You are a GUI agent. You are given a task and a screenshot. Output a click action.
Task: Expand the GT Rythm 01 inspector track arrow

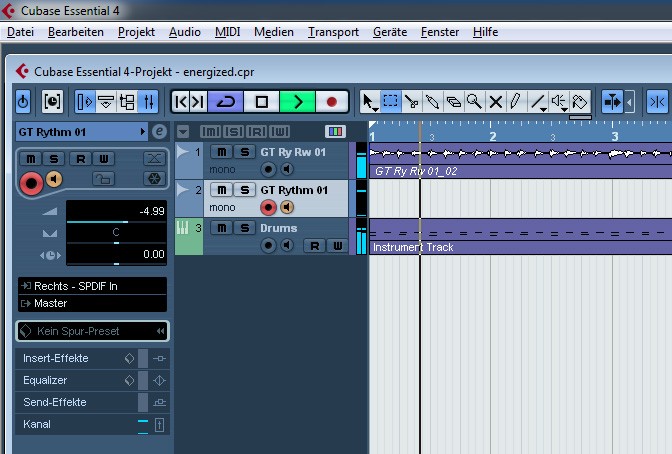click(x=143, y=132)
